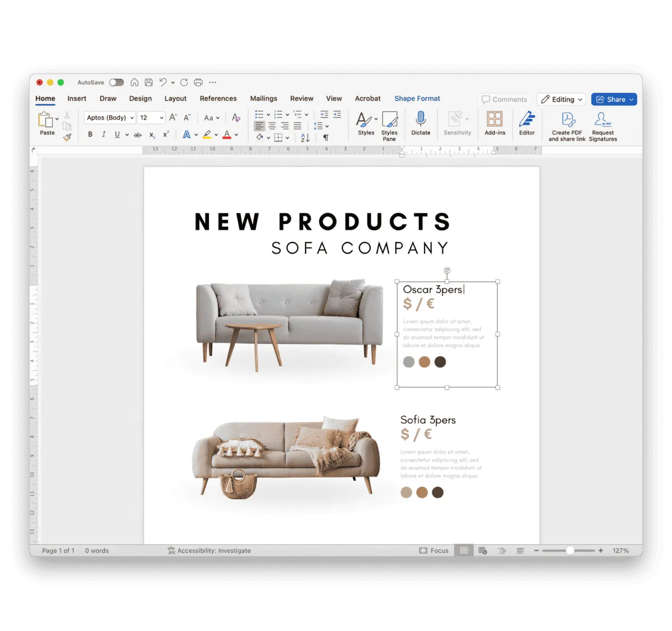Clear all formatting with the eraser icon
This screenshot has height=631, width=672.
tap(236, 118)
